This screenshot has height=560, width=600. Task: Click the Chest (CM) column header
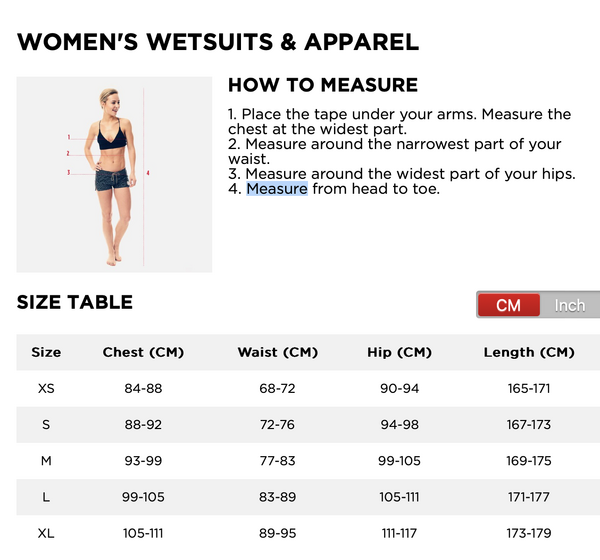click(143, 352)
